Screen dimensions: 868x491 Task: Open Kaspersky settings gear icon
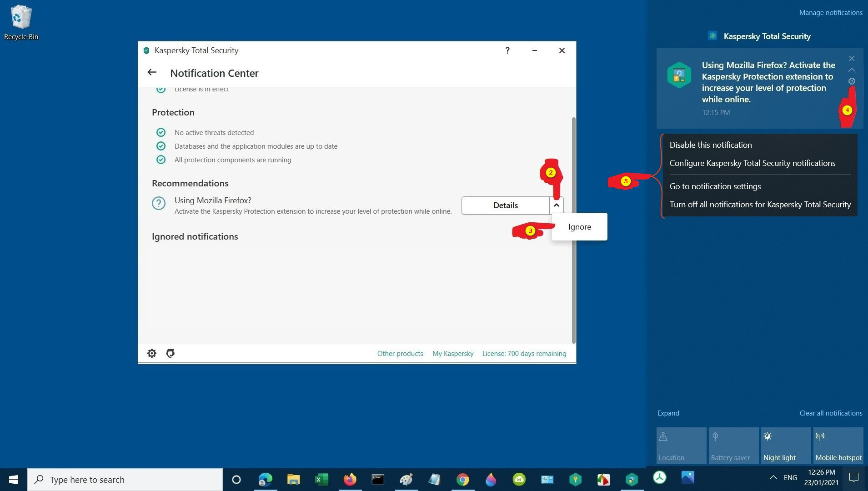(x=152, y=353)
